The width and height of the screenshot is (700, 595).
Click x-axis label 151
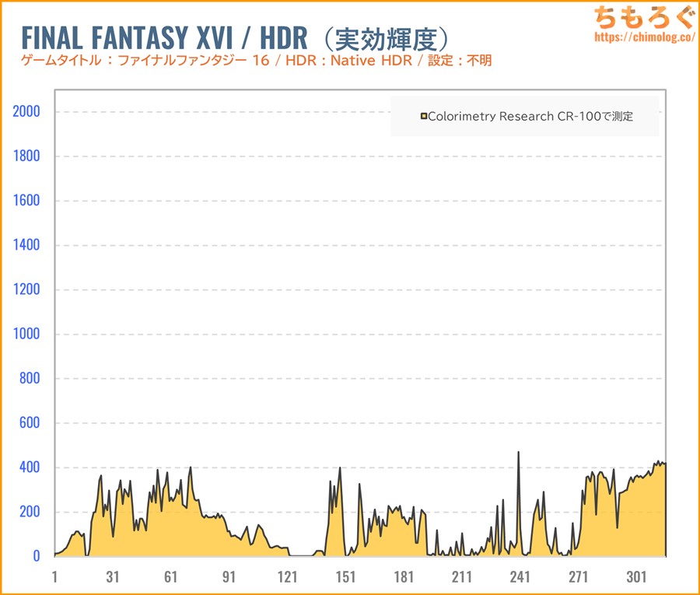coord(345,576)
